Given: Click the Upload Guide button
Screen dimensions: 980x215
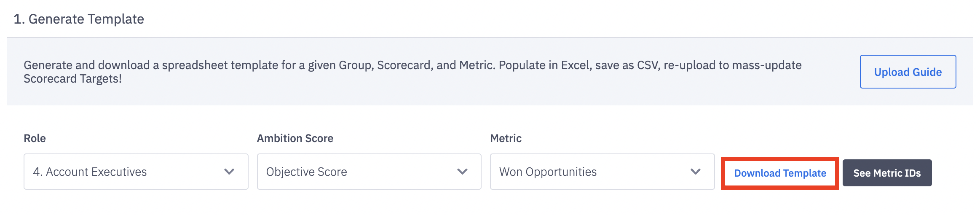Looking at the screenshot, I should (x=908, y=72).
